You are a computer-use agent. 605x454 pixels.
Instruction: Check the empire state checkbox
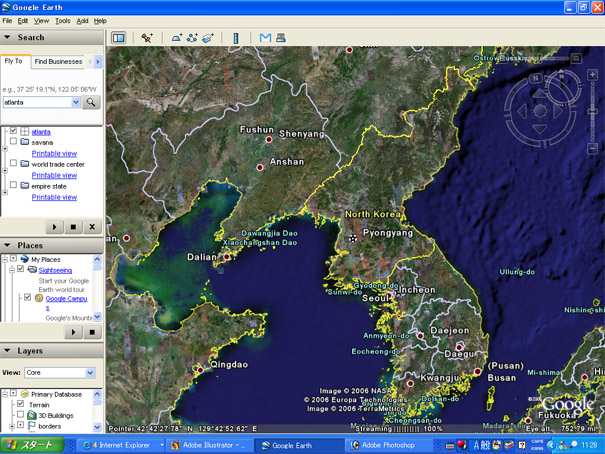pos(14,185)
